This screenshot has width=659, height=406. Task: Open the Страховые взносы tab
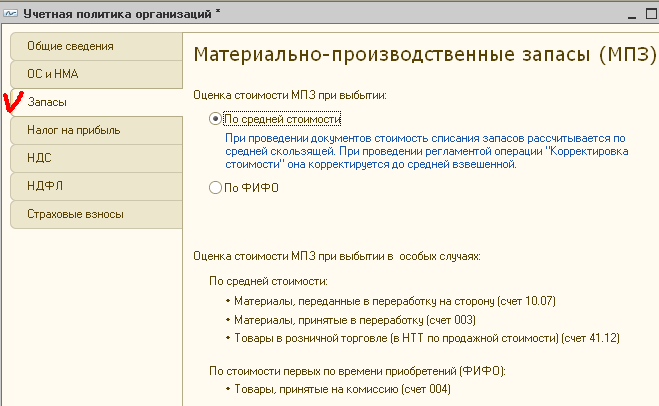pos(97,214)
